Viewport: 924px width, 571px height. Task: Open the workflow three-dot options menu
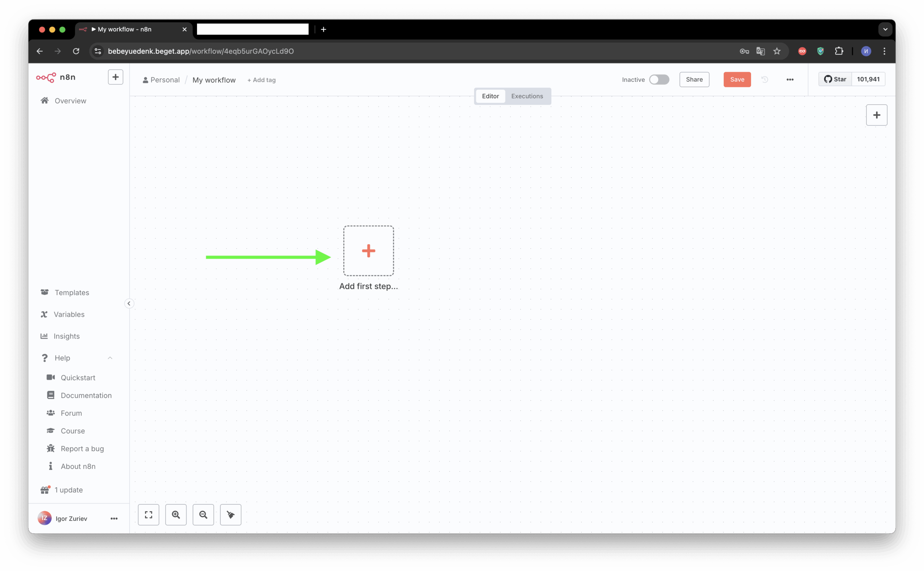(x=790, y=80)
